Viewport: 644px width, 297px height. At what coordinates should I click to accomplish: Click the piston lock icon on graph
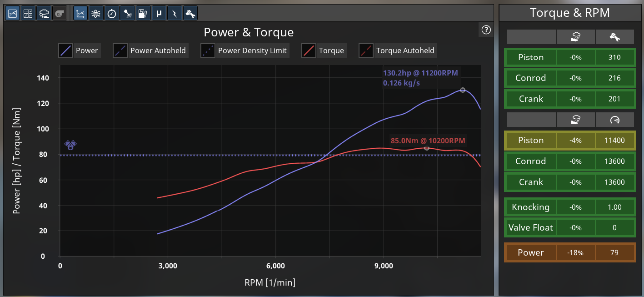70,145
